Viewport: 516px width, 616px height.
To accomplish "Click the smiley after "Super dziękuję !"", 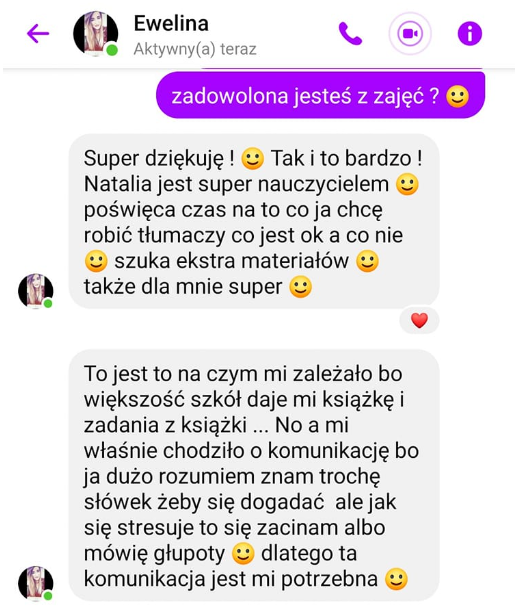I will point(252,159).
